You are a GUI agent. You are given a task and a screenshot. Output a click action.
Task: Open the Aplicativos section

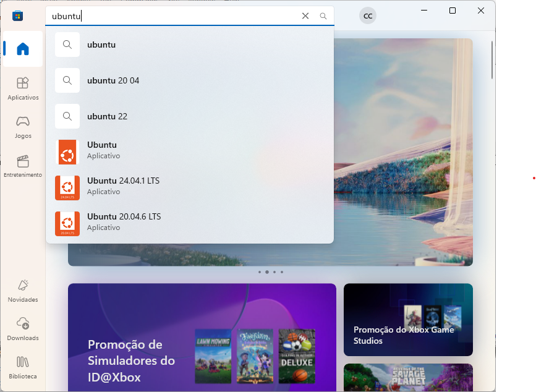23,88
